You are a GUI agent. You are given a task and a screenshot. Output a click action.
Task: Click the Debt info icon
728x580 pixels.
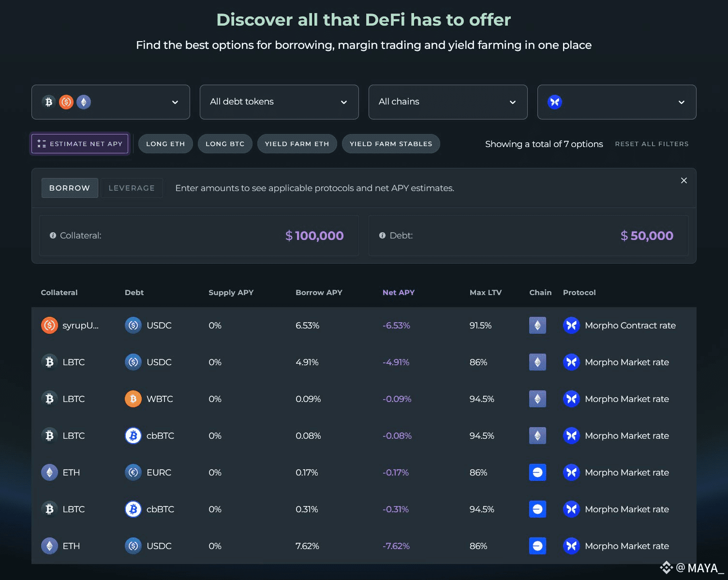click(x=382, y=236)
